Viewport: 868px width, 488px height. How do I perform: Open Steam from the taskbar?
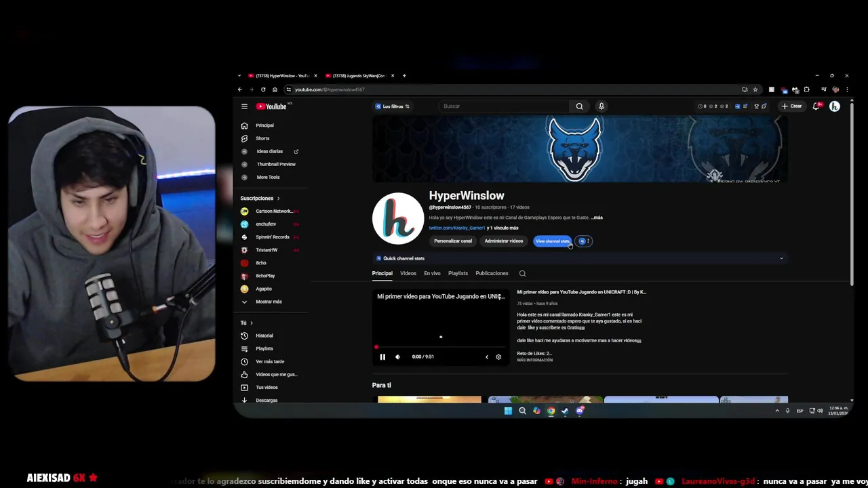(565, 411)
